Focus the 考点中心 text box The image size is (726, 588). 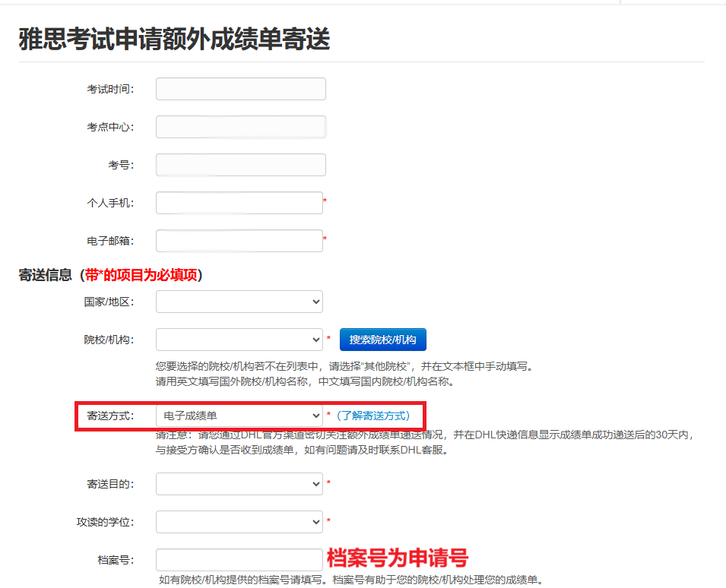(240, 127)
